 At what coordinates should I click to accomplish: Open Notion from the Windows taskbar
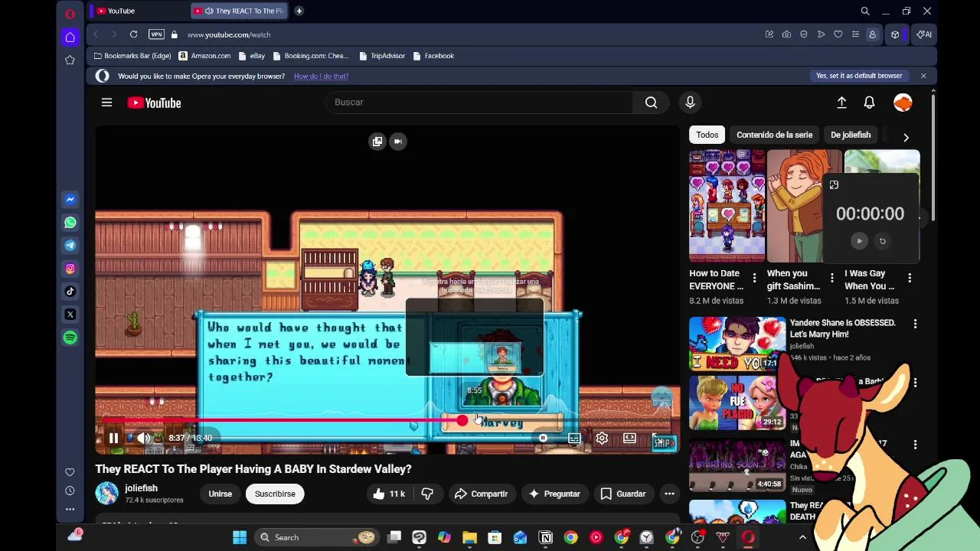pos(546,537)
